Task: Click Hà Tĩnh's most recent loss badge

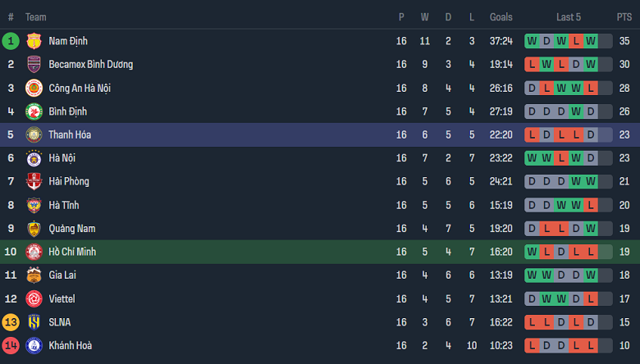Action: [x=591, y=205]
